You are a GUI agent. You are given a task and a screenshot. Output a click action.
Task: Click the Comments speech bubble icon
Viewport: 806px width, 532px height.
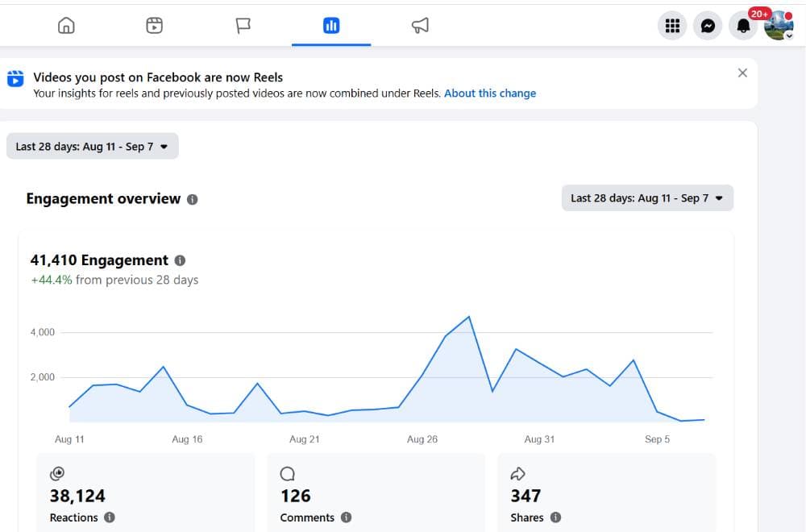(288, 473)
